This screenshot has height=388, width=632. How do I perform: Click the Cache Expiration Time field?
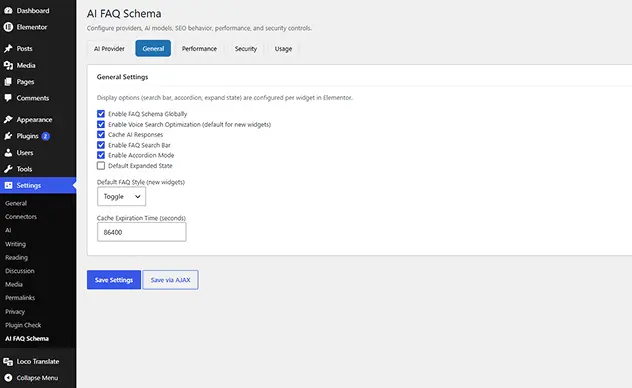click(x=141, y=232)
